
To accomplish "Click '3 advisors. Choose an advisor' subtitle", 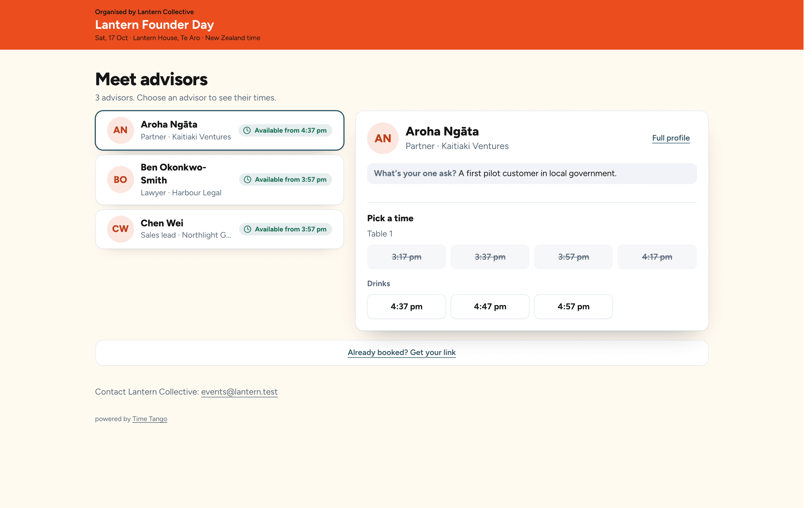I will click(x=186, y=98).
